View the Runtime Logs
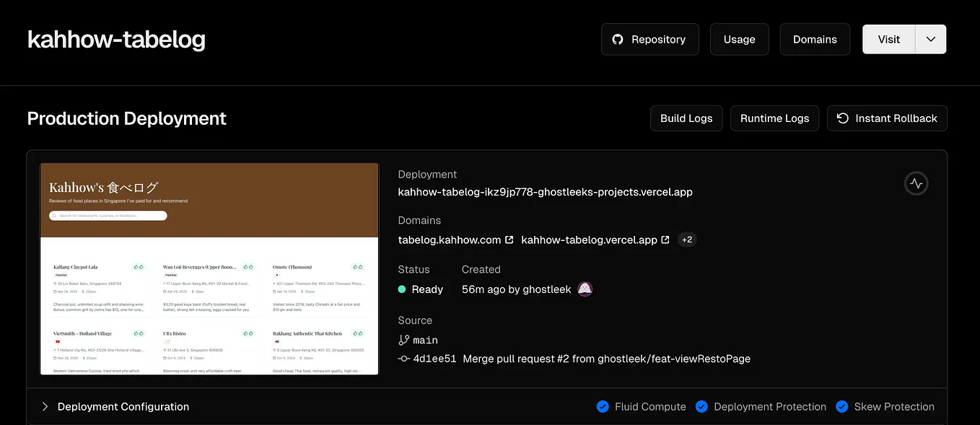This screenshot has height=425, width=980. tap(774, 118)
